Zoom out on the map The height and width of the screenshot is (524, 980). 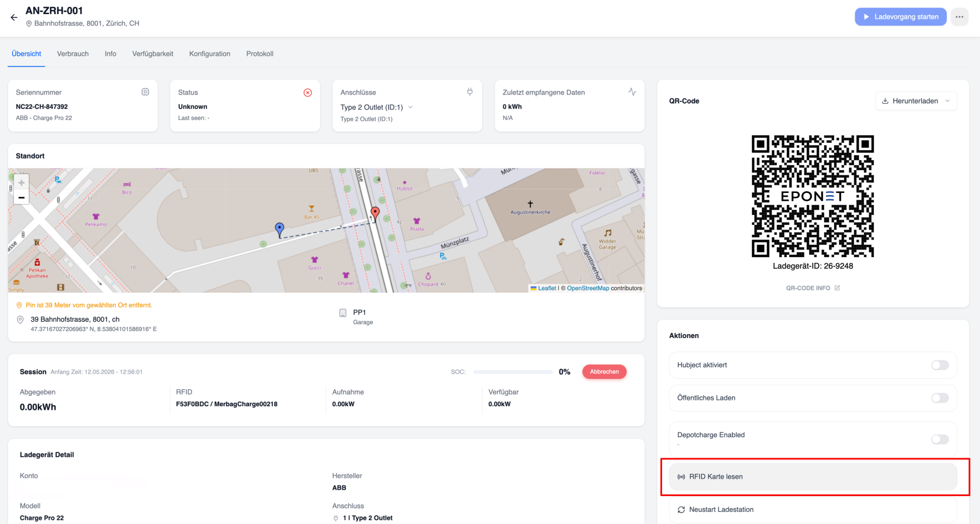(22, 198)
